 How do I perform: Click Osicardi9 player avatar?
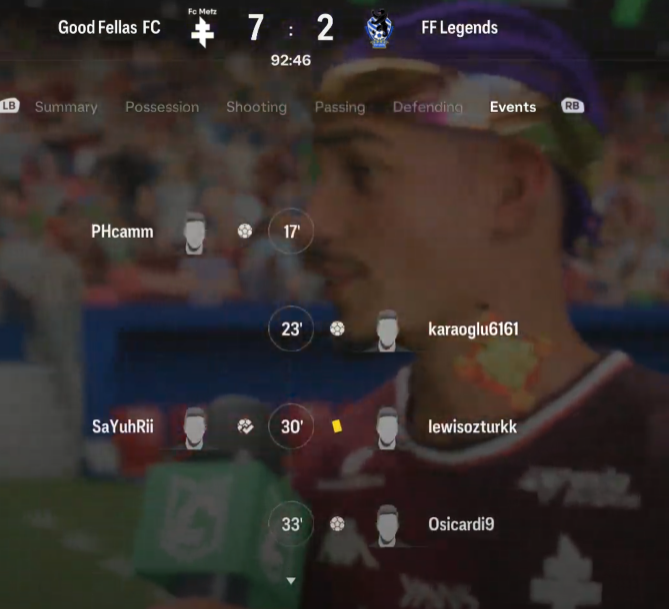[387, 526]
